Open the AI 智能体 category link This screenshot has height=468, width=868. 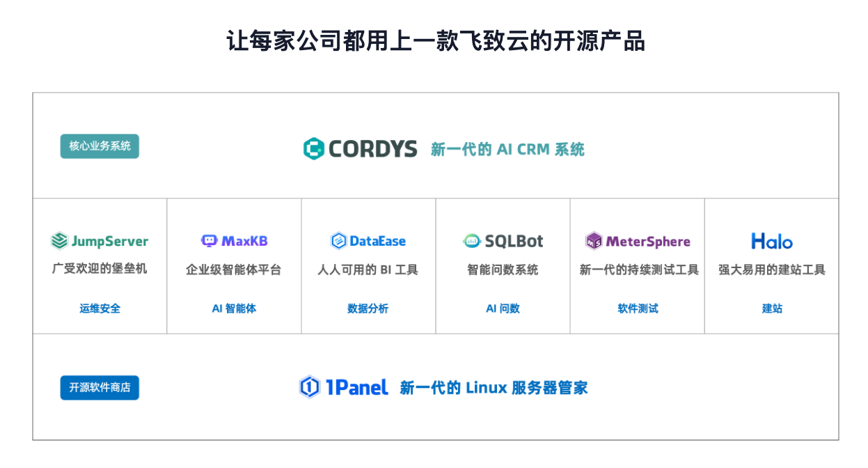point(234,309)
